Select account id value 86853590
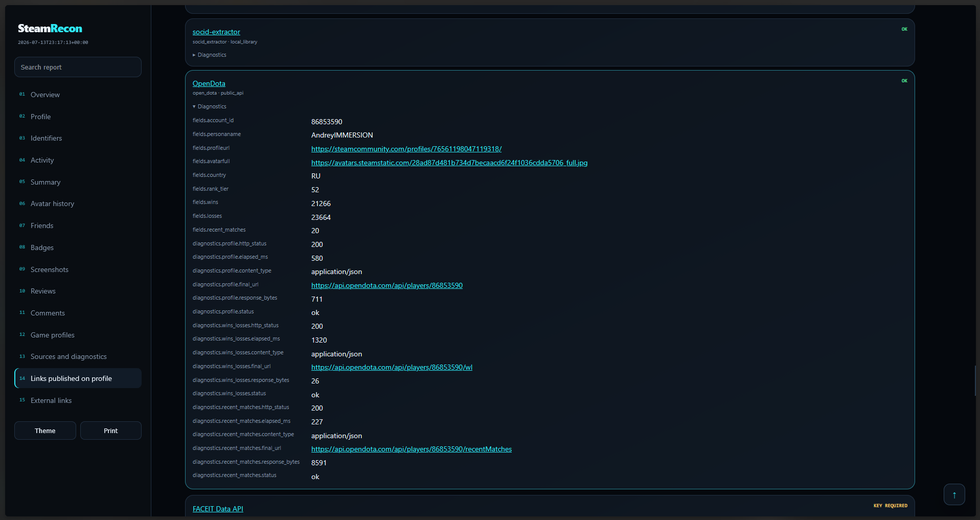Viewport: 980px width, 520px height. click(x=327, y=122)
